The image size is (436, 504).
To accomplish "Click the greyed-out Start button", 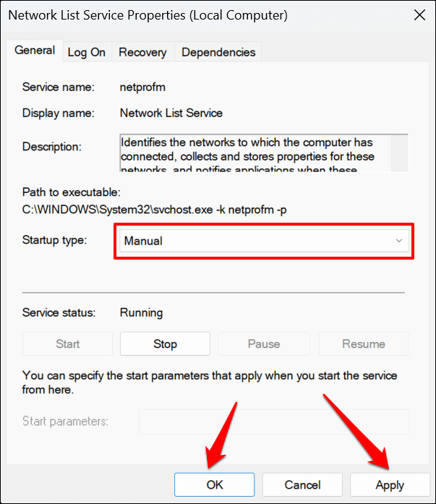I will coord(68,344).
